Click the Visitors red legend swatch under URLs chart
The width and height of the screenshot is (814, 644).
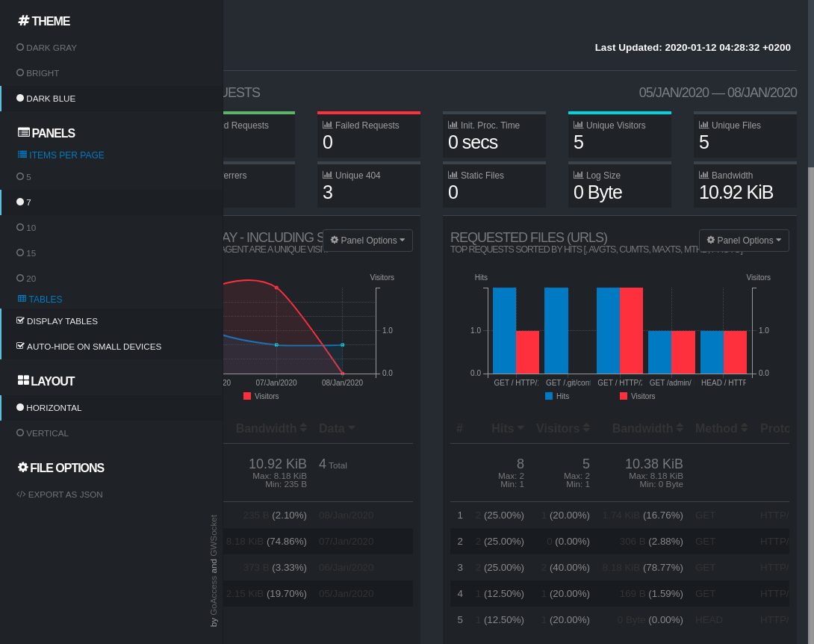pos(624,396)
